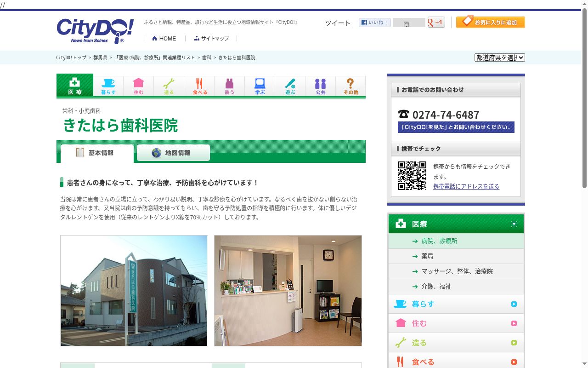Click the Facebook いいね! button
The height and width of the screenshot is (368, 588).
coord(375,23)
